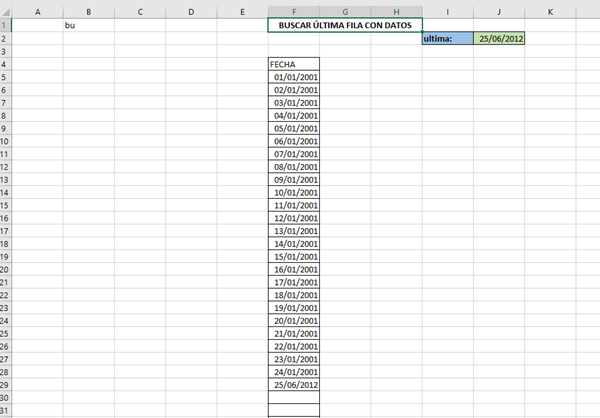Select the cell with date 07/01/2001
This screenshot has height=418, width=600.
pos(294,154)
